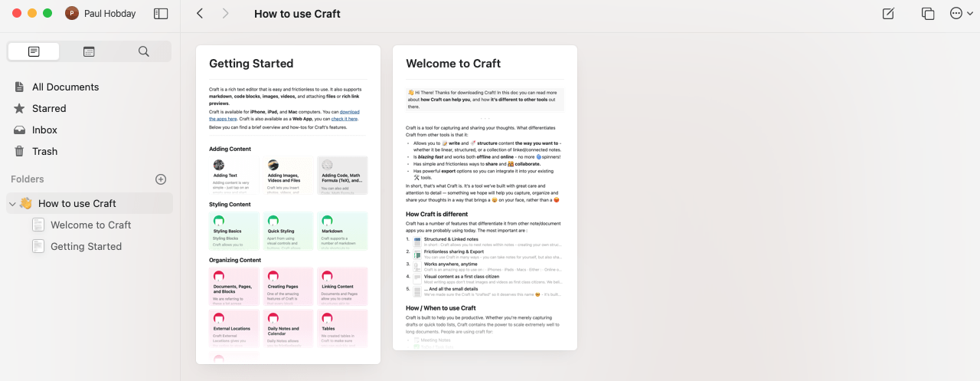Click the External Locations card
Viewport: 980px width, 381px height.
coord(235,328)
